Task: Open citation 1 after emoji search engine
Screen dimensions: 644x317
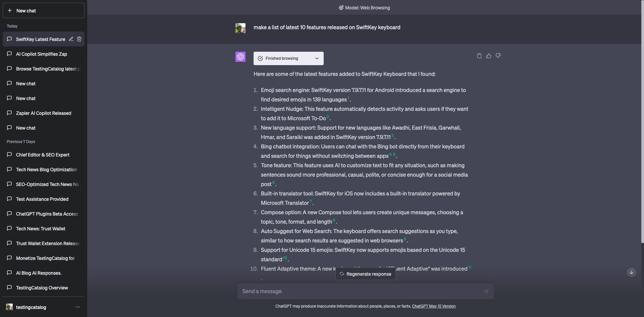Action: pos(348,98)
